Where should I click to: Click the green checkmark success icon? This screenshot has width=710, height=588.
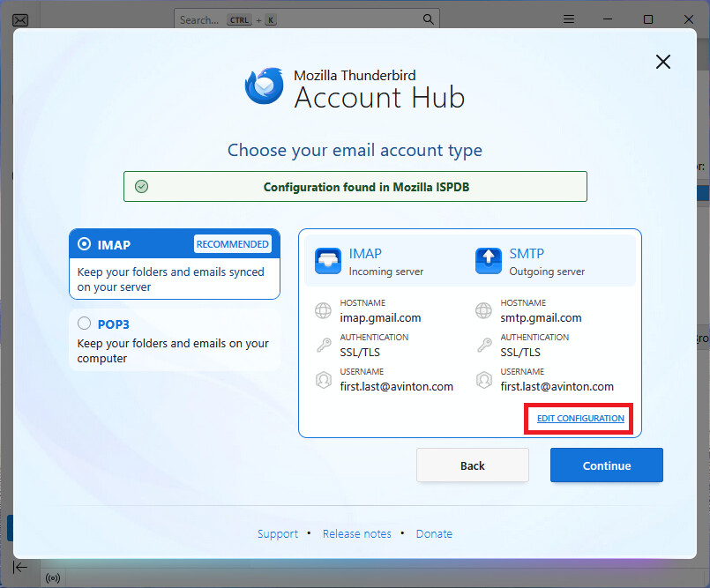pos(142,187)
